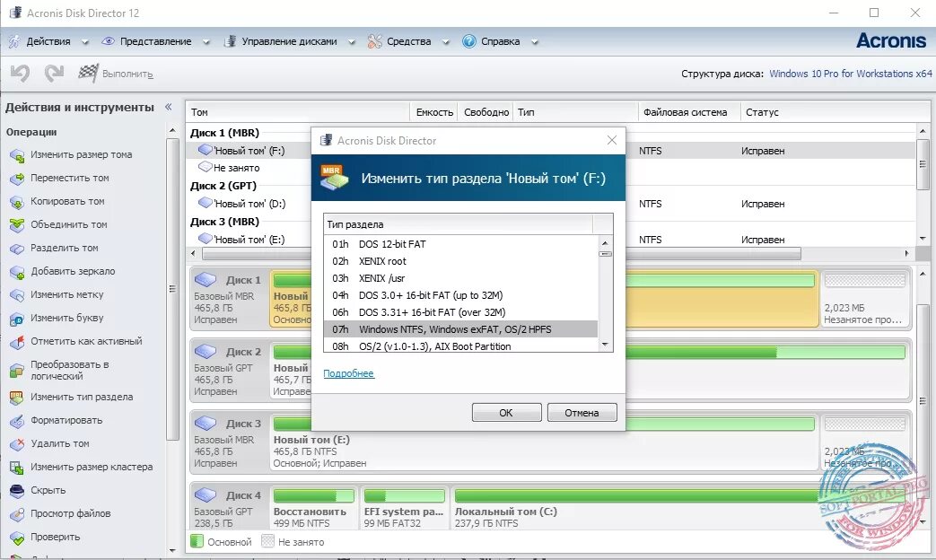Open the Управление дисками menu

[289, 42]
